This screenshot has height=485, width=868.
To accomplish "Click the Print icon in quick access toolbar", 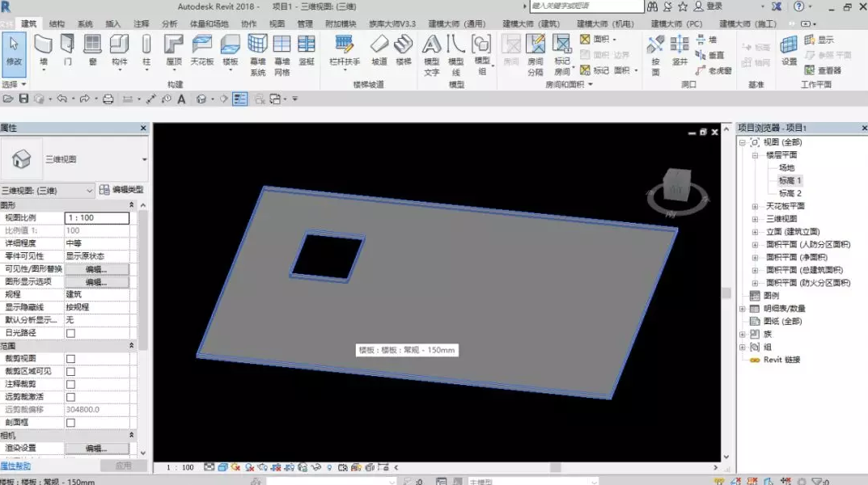I will pyautogui.click(x=108, y=99).
